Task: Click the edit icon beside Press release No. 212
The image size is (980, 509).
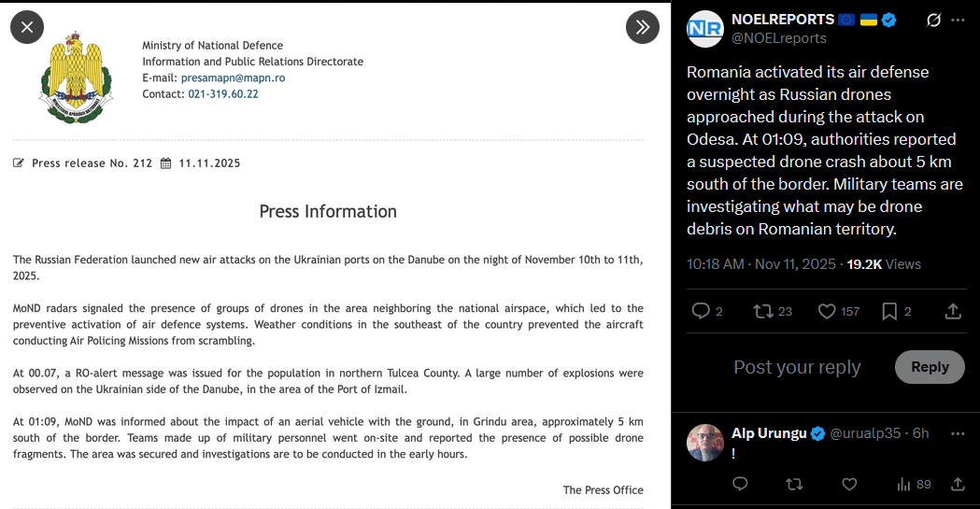Action: coord(19,163)
